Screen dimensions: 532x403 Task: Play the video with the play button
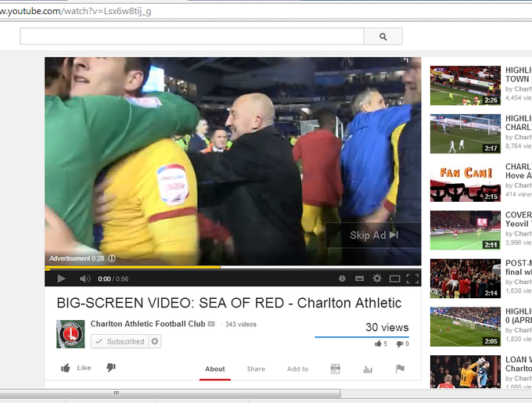coord(61,279)
